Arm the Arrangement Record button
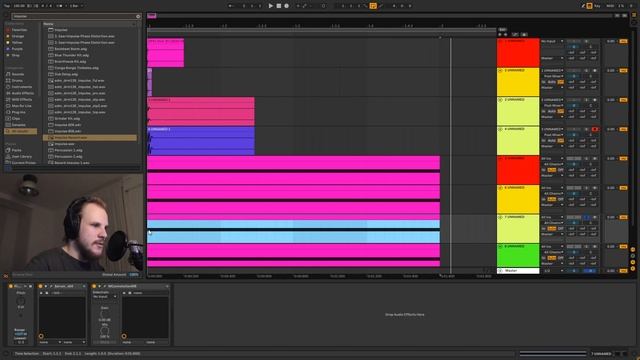640x360 pixels. (287, 6)
